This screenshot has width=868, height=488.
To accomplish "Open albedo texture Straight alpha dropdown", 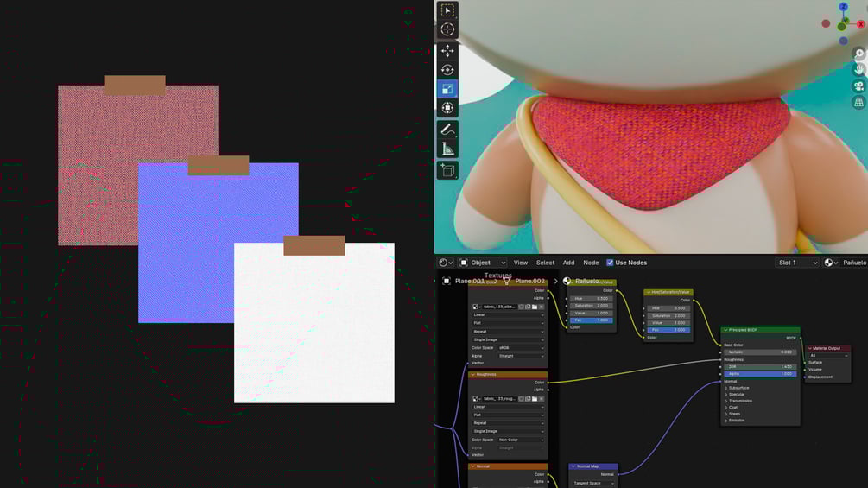I will click(521, 357).
